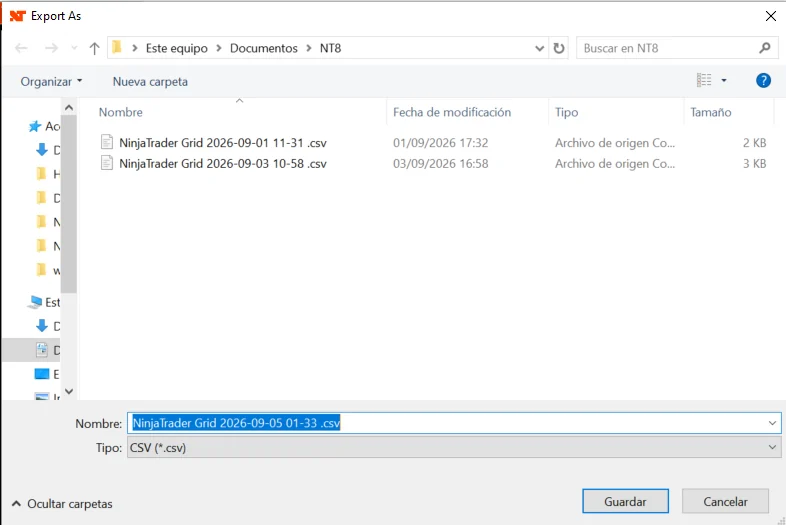The height and width of the screenshot is (525, 786).
Task: Select file NinjaTrader Grid 2026-09-03 10-58 .csv
Action: [x=223, y=163]
